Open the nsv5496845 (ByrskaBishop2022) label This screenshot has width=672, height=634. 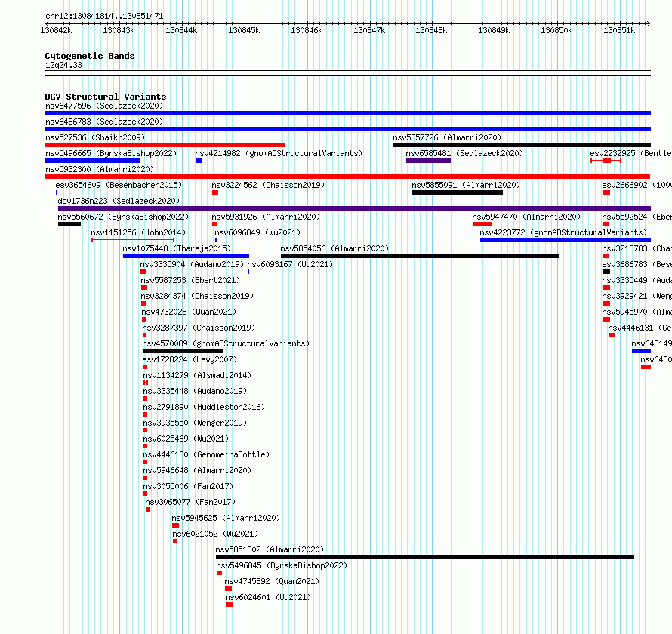(282, 565)
